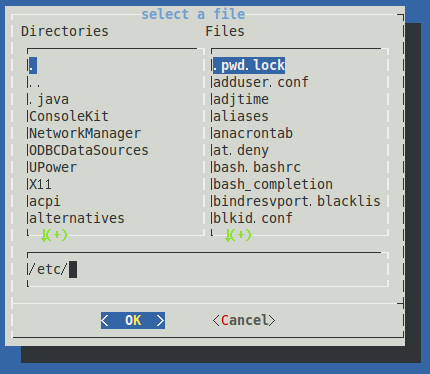Viewport: 430px width, 374px height.
Task: Select the at.deny file
Action: pyautogui.click(x=241, y=150)
